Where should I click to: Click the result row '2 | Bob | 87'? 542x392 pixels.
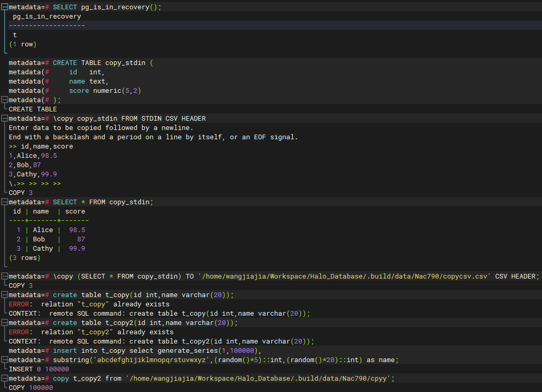tap(51, 239)
